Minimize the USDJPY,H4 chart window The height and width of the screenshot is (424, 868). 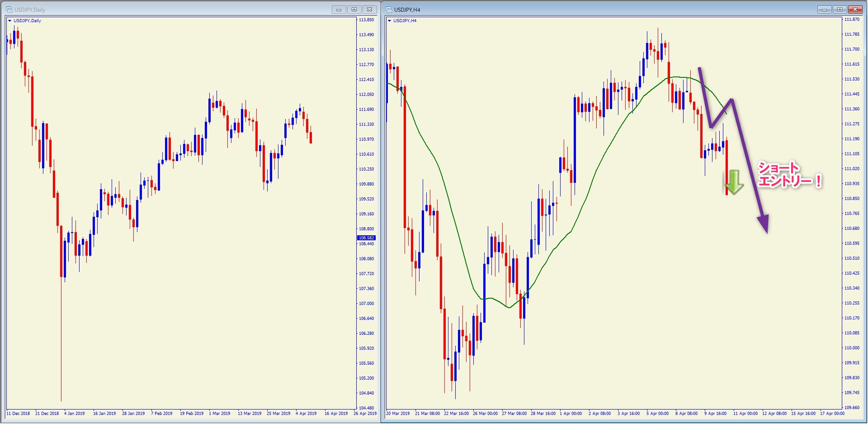click(825, 10)
